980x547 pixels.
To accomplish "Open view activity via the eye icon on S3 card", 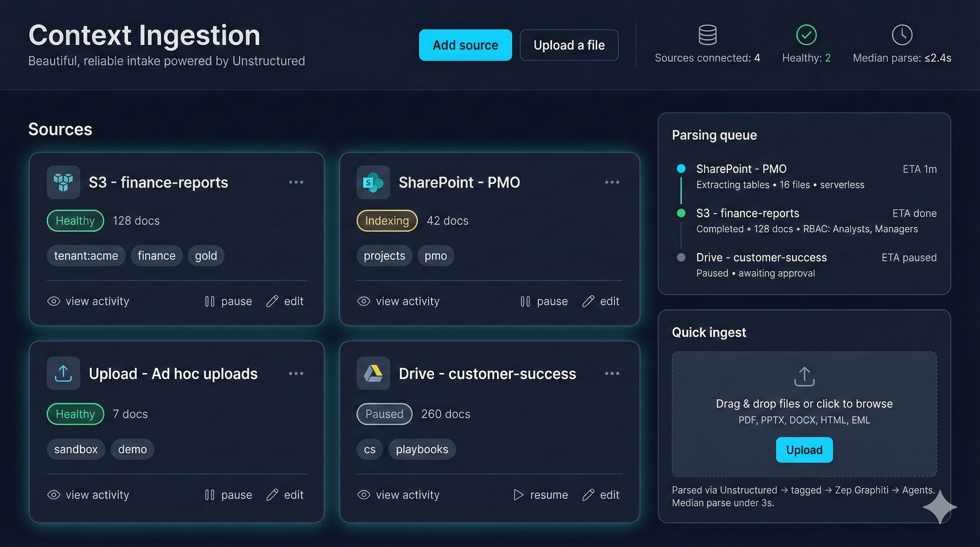I will click(x=53, y=301).
